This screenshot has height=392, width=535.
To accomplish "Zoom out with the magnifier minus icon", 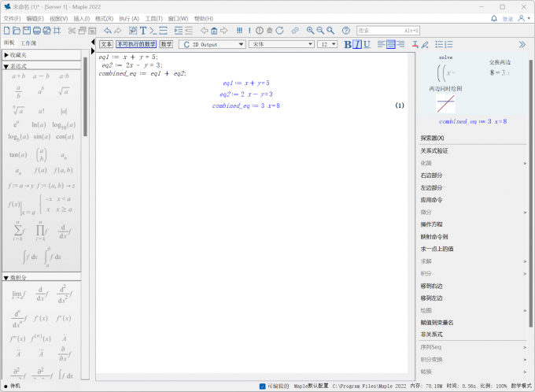I will pos(320,31).
